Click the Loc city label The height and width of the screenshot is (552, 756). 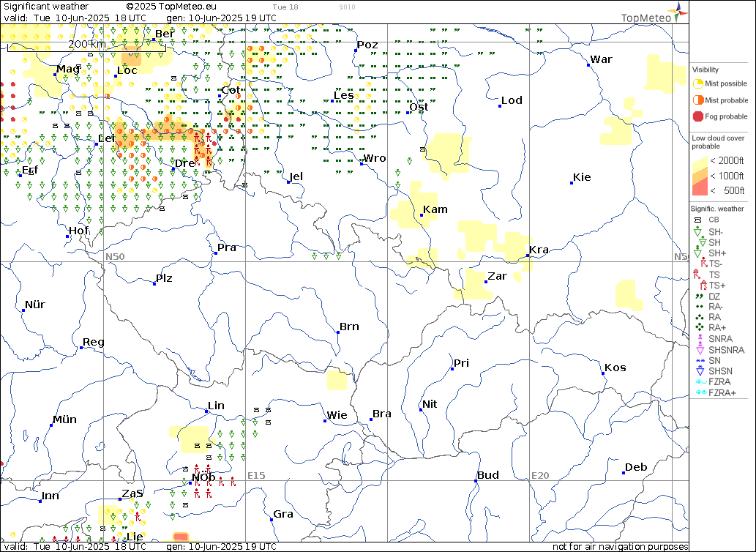click(127, 70)
